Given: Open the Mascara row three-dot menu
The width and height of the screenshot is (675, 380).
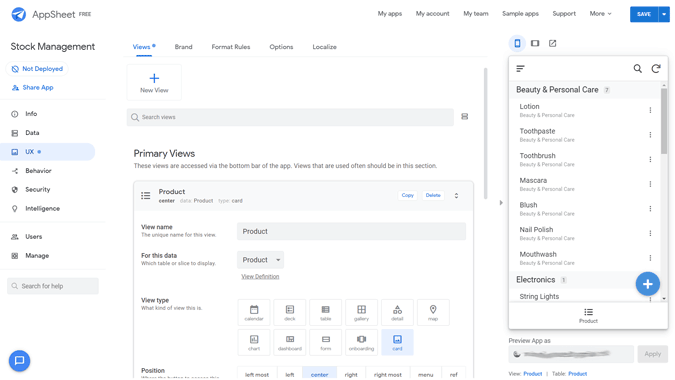Looking at the screenshot, I should (x=650, y=184).
